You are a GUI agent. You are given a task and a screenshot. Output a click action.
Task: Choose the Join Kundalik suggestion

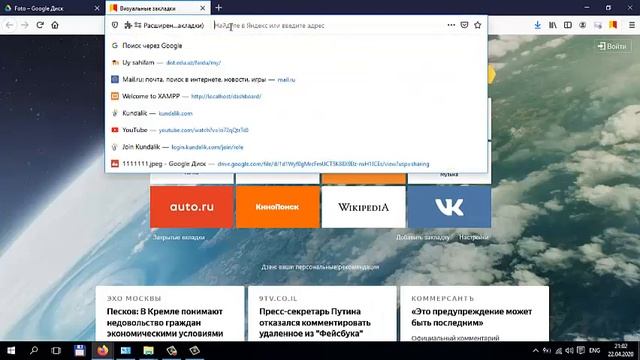296,147
